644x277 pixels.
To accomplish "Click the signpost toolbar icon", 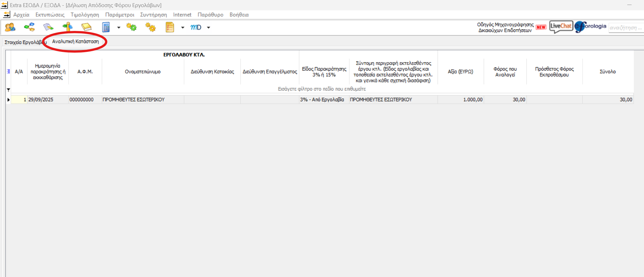I will pos(67,27).
